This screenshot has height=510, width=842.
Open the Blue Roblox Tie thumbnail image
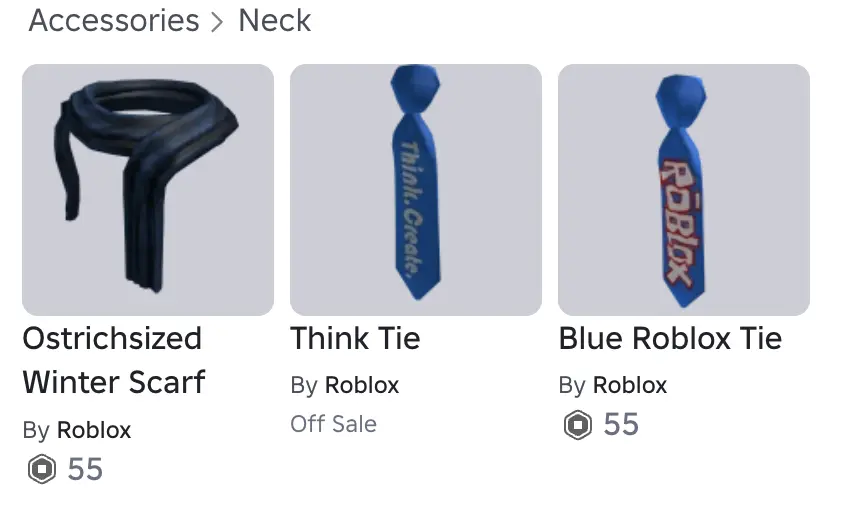click(684, 190)
